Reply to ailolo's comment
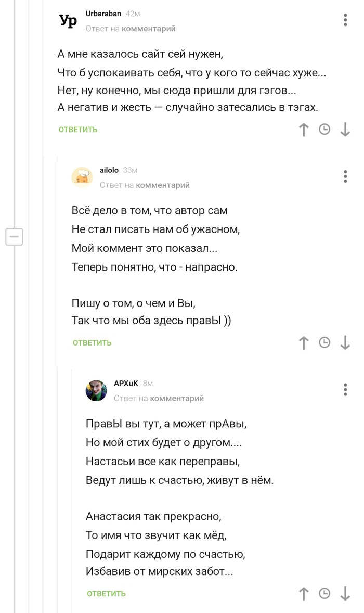 (92, 342)
